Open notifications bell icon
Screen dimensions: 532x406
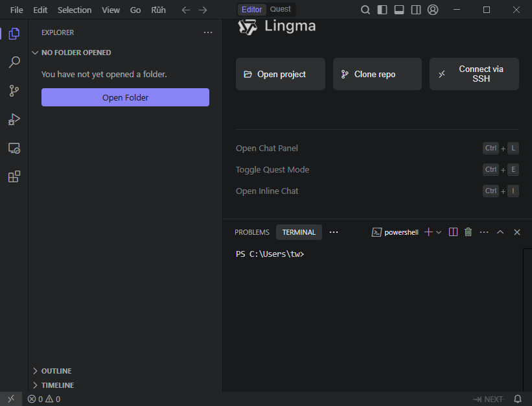tap(518, 400)
